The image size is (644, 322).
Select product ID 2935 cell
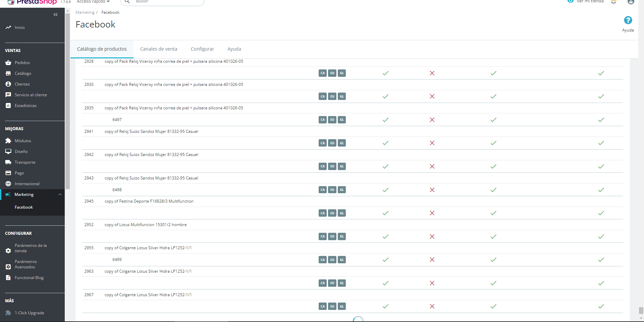[x=89, y=108]
